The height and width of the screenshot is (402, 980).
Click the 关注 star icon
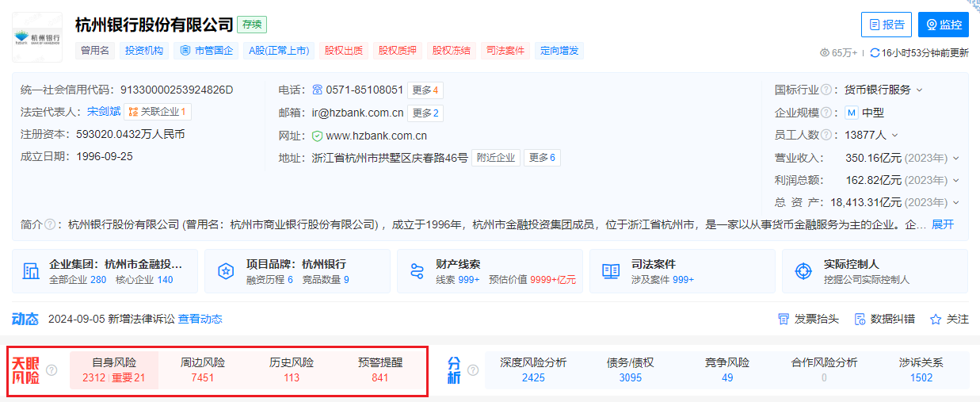click(x=936, y=319)
